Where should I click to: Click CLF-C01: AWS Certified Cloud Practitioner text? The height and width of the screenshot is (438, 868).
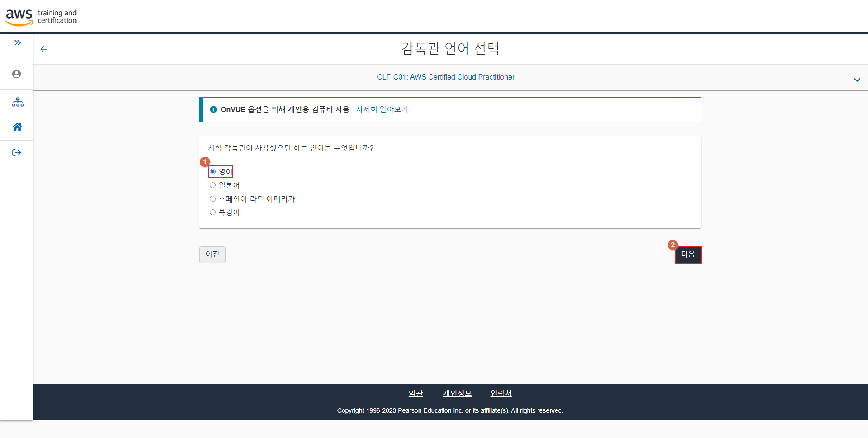[x=446, y=77]
